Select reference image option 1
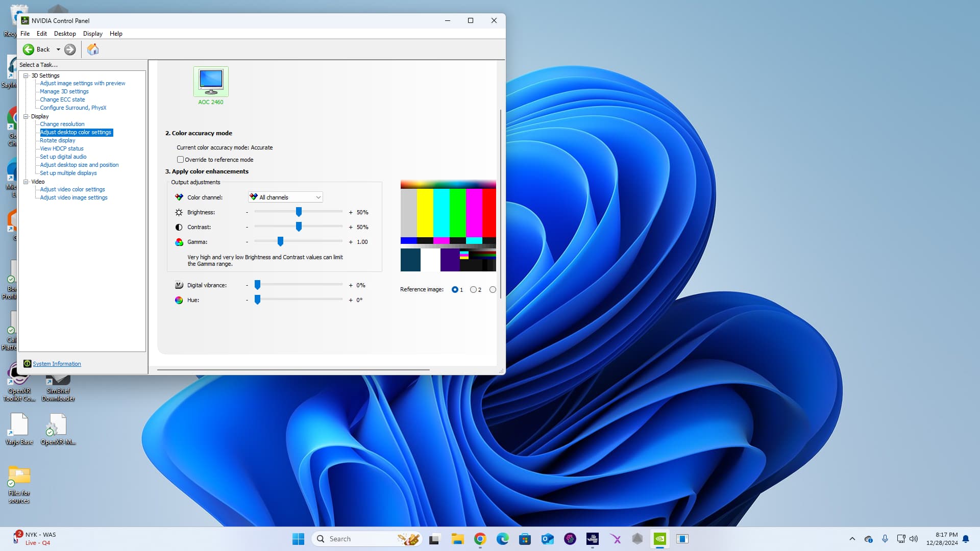 tap(455, 290)
